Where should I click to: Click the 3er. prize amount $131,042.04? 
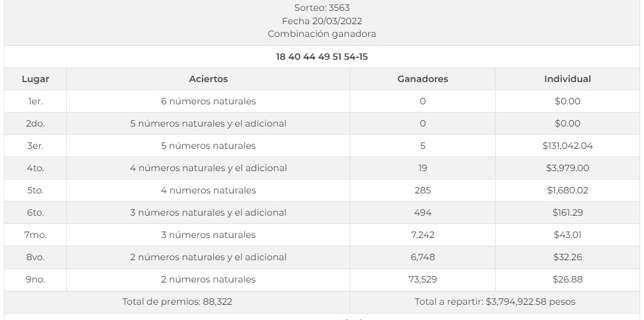coord(567,146)
